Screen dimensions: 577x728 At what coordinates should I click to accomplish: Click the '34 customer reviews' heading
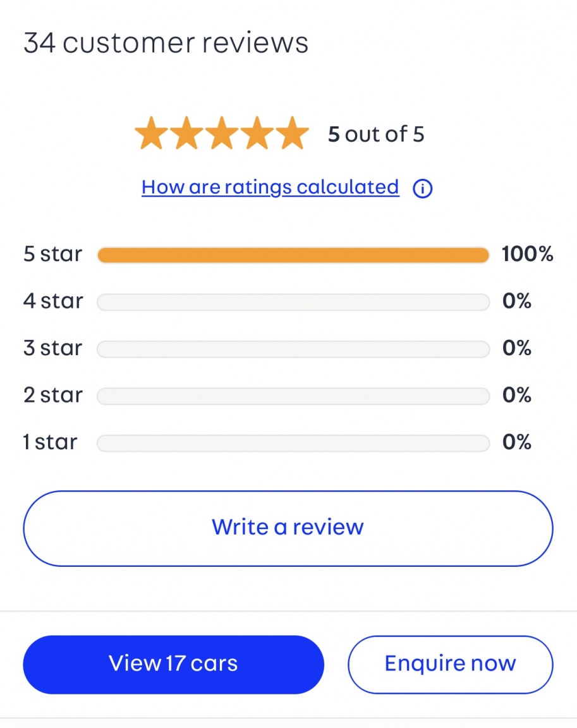point(166,43)
